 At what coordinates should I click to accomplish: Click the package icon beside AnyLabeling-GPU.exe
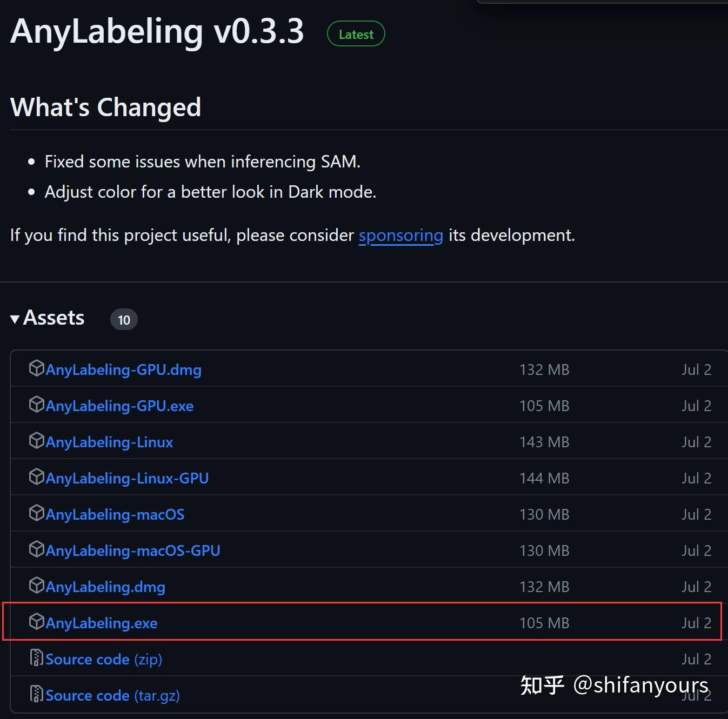coord(36,405)
